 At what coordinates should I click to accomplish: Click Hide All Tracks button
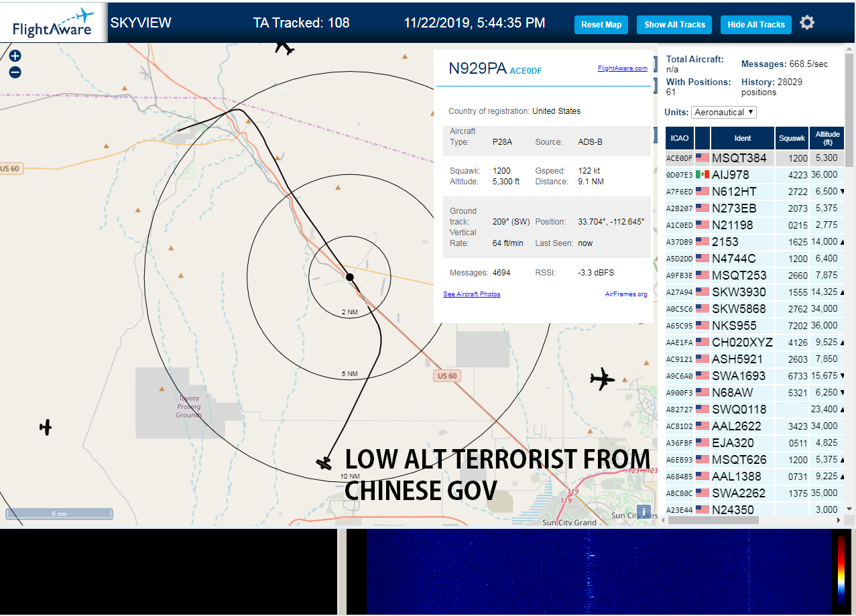pos(756,25)
